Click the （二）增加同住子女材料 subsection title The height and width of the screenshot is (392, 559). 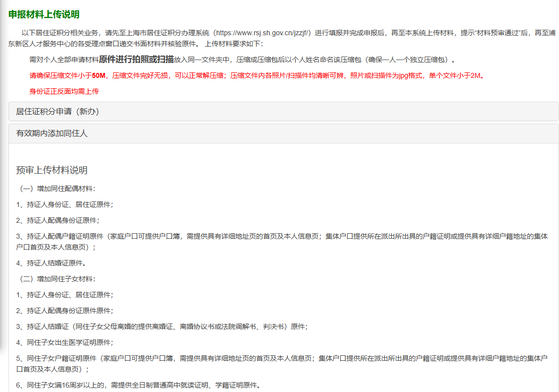click(x=56, y=279)
